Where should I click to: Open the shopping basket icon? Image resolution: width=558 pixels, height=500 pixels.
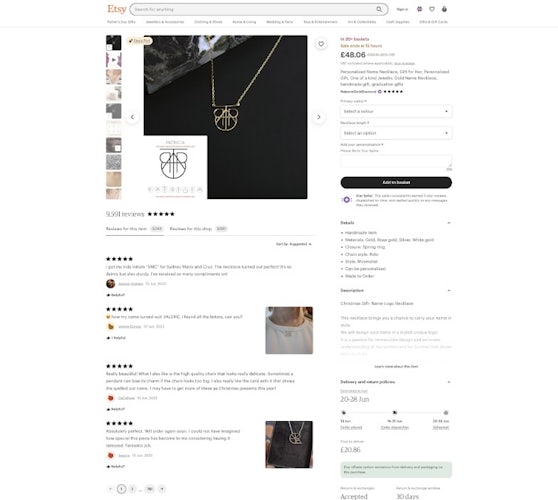tap(444, 9)
